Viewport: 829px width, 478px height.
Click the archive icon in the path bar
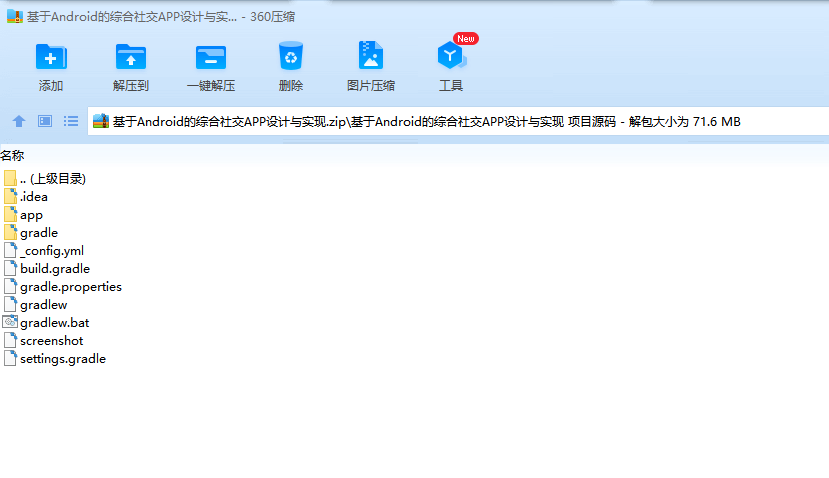click(101, 121)
